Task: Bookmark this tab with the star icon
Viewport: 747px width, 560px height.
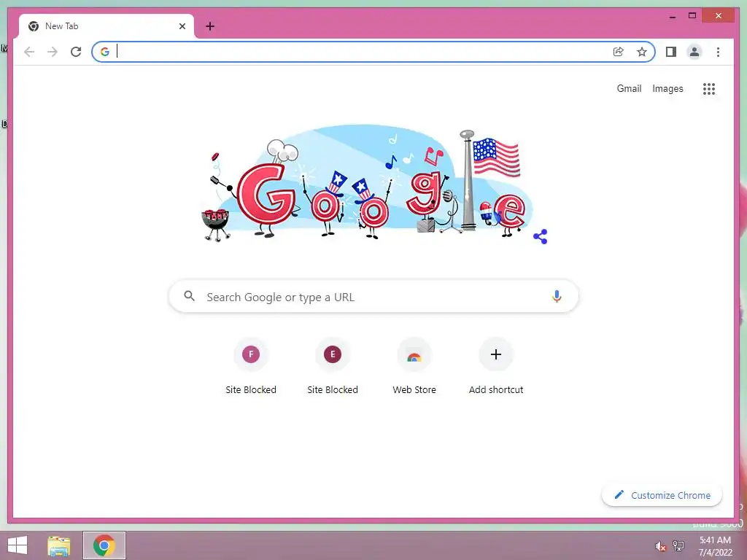Action: click(x=642, y=52)
